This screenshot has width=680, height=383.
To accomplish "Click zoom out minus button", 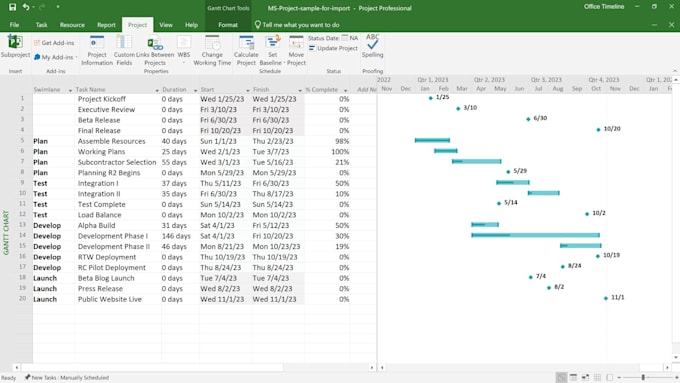I will 619,377.
